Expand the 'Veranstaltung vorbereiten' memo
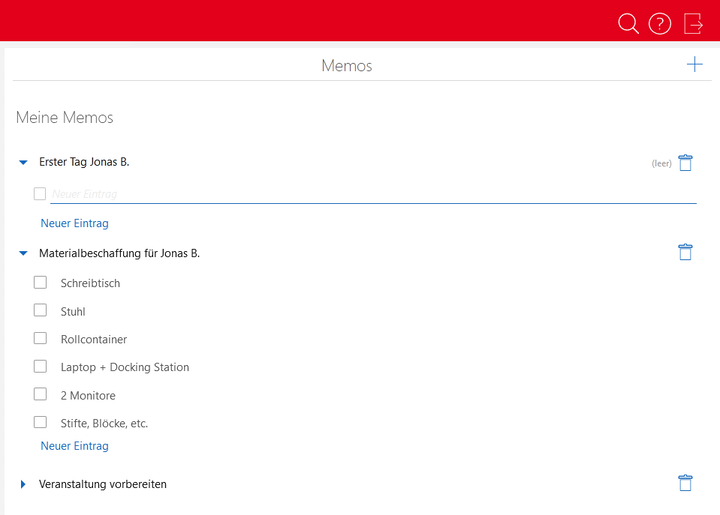The image size is (720, 515). [23, 485]
